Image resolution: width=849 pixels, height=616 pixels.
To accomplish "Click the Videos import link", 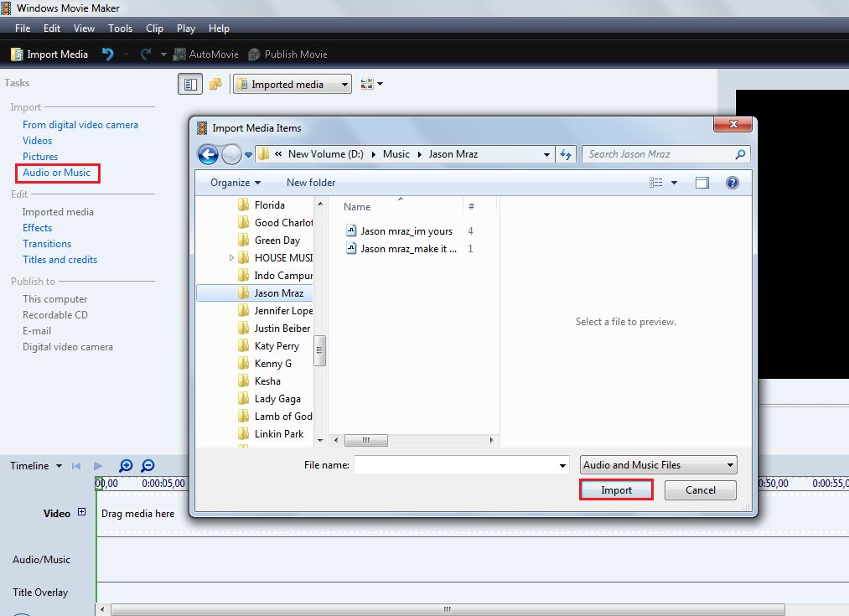I will [x=38, y=141].
